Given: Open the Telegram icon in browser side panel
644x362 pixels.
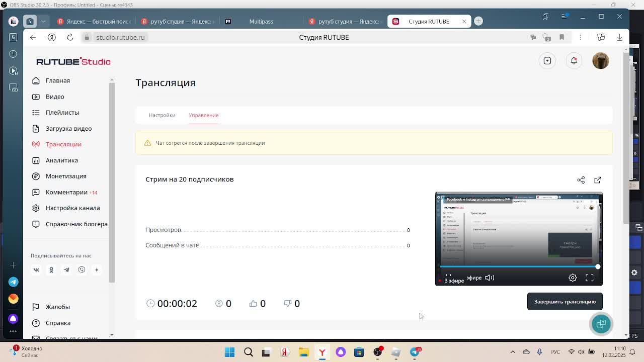Looking at the screenshot, I should pyautogui.click(x=13, y=282).
